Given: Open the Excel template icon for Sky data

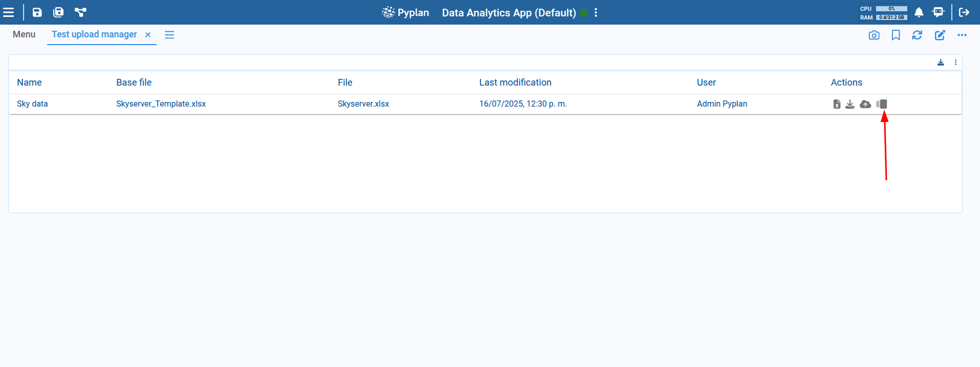Looking at the screenshot, I should 837,104.
